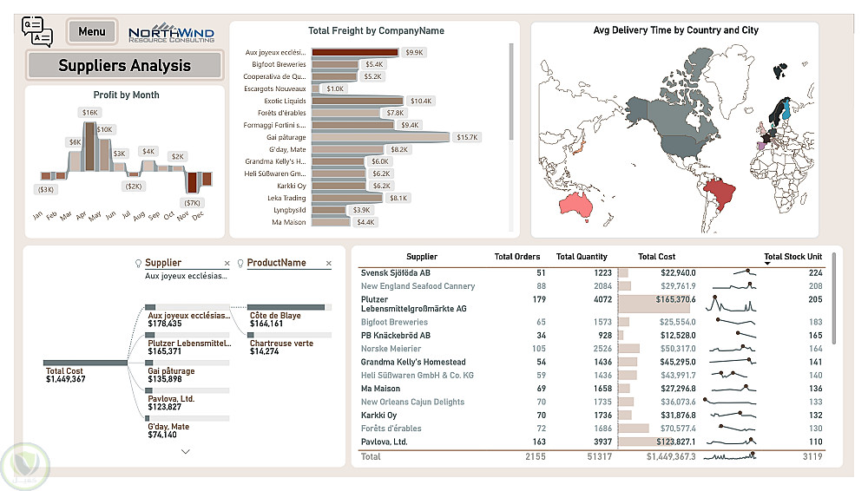This screenshot has height=491, width=868.
Task: Click the Total Stock Unit sort arrow
Action: tap(767, 264)
